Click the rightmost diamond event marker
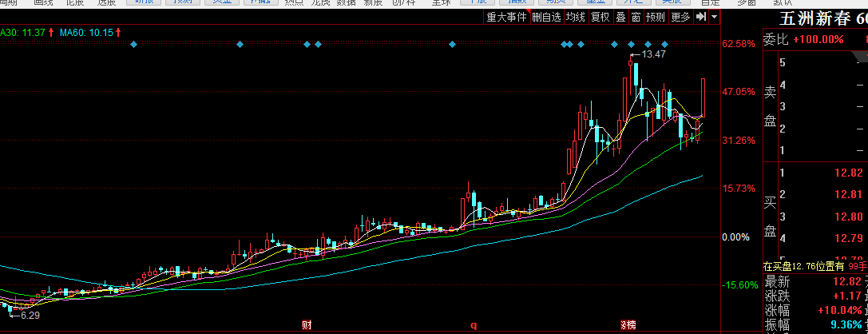The width and height of the screenshot is (868, 334). click(x=665, y=44)
